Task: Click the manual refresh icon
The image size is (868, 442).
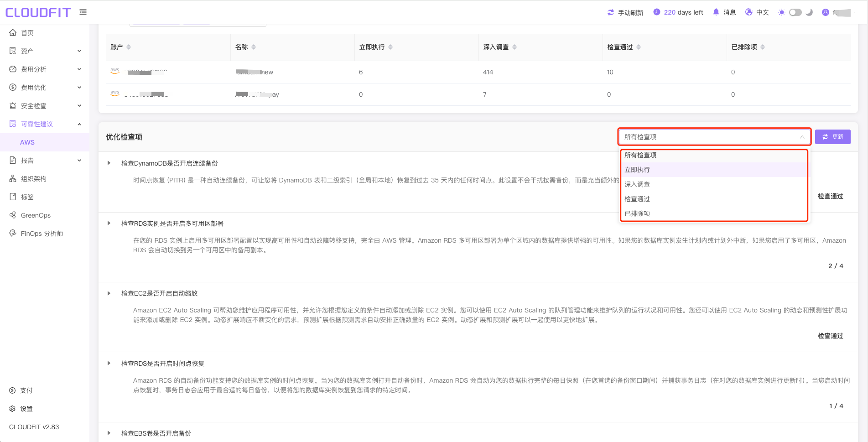Action: pos(611,12)
